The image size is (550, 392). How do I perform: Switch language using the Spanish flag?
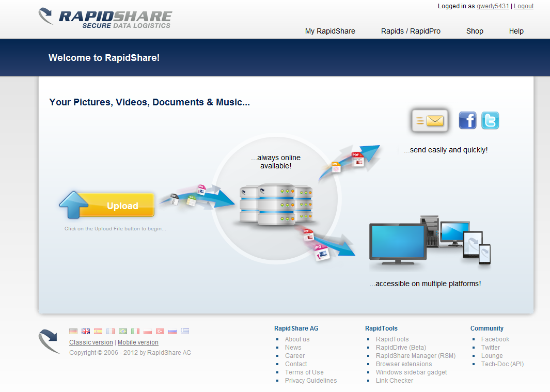pos(98,331)
